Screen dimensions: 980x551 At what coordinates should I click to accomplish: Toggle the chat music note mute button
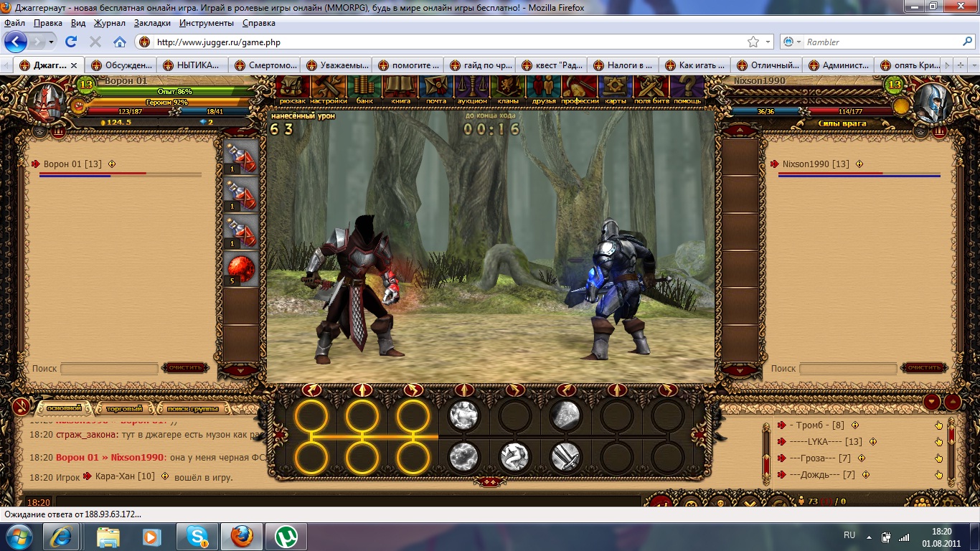pyautogui.click(x=21, y=407)
